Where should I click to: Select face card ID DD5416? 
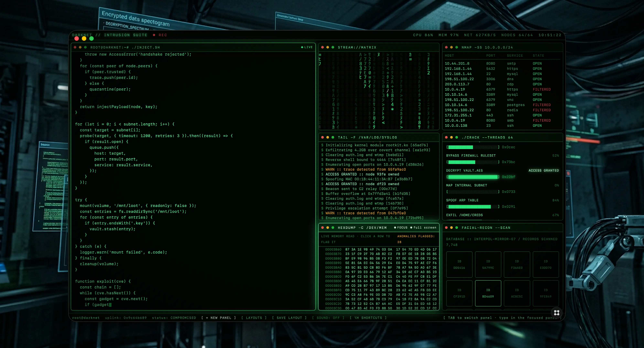pyautogui.click(x=459, y=264)
